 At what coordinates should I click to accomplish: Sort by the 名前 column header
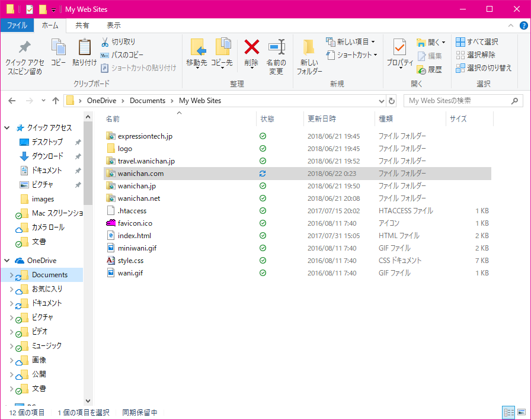113,119
